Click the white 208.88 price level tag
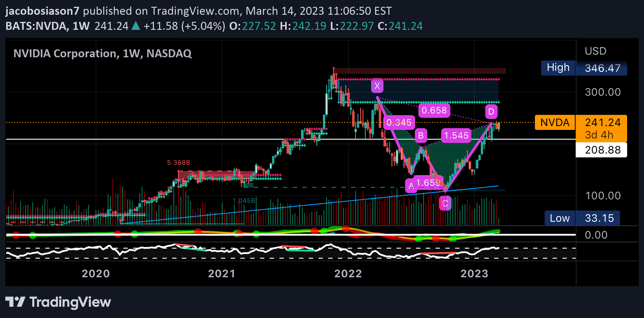 tap(601, 150)
